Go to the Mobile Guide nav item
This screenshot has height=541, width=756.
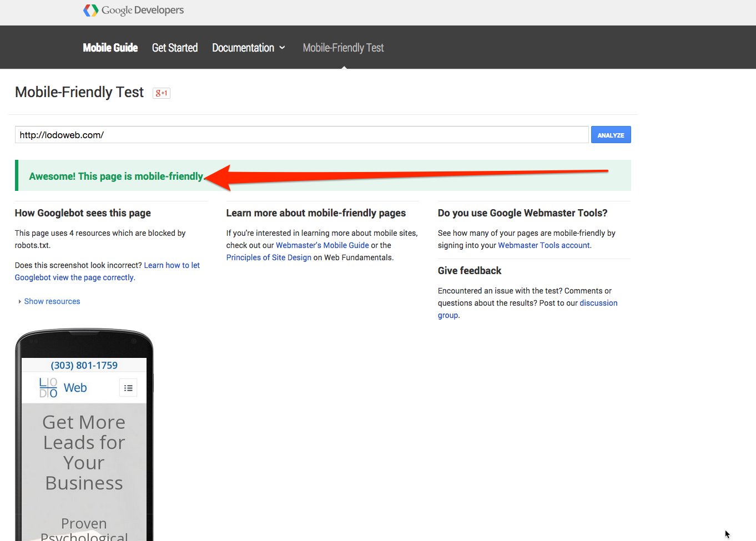click(110, 48)
